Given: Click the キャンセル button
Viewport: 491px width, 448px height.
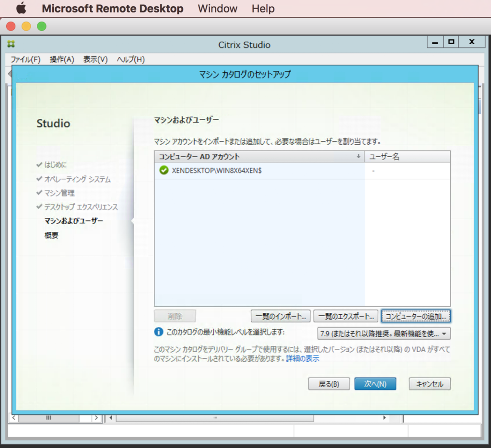Looking at the screenshot, I should pyautogui.click(x=430, y=384).
